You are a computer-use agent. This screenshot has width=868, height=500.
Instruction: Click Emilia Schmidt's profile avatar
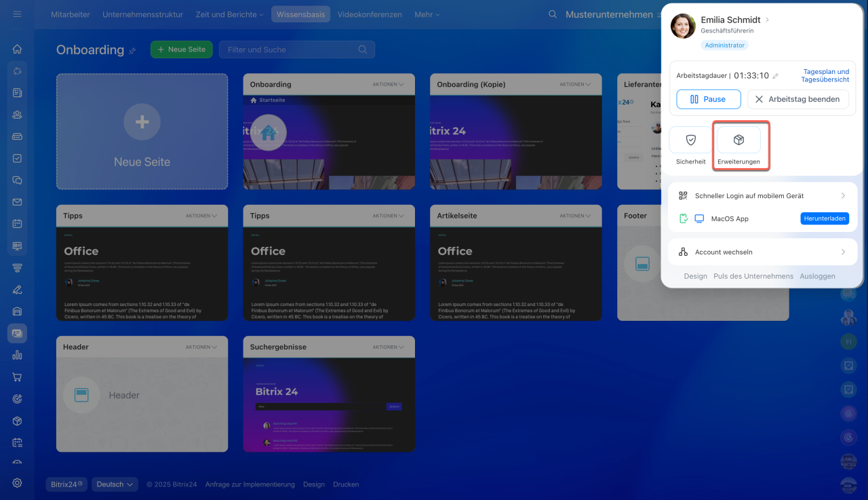(683, 26)
